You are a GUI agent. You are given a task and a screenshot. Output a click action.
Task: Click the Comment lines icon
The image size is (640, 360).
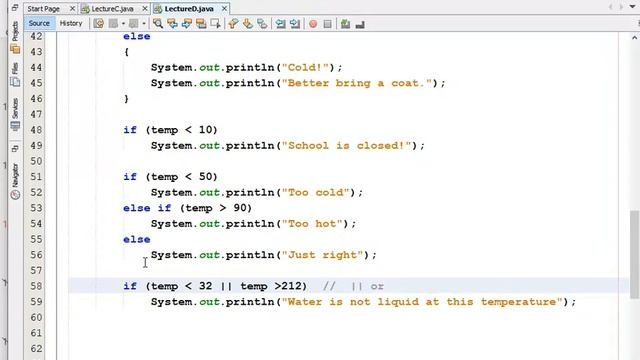[345, 24]
